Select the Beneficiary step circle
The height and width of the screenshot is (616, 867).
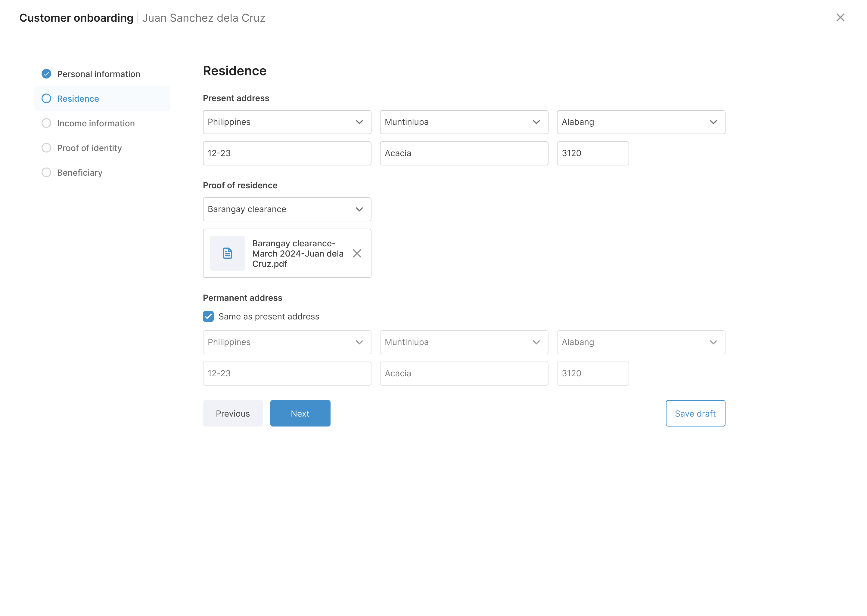(x=46, y=173)
